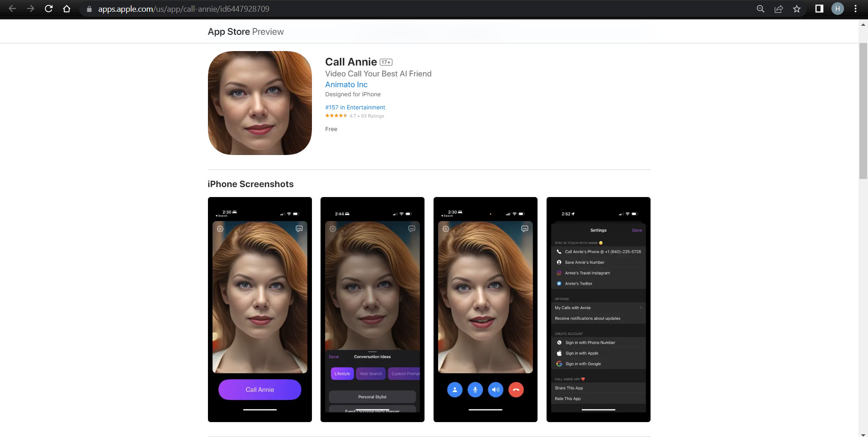Toggle the browser side panel
The image size is (868, 437).
pos(819,9)
